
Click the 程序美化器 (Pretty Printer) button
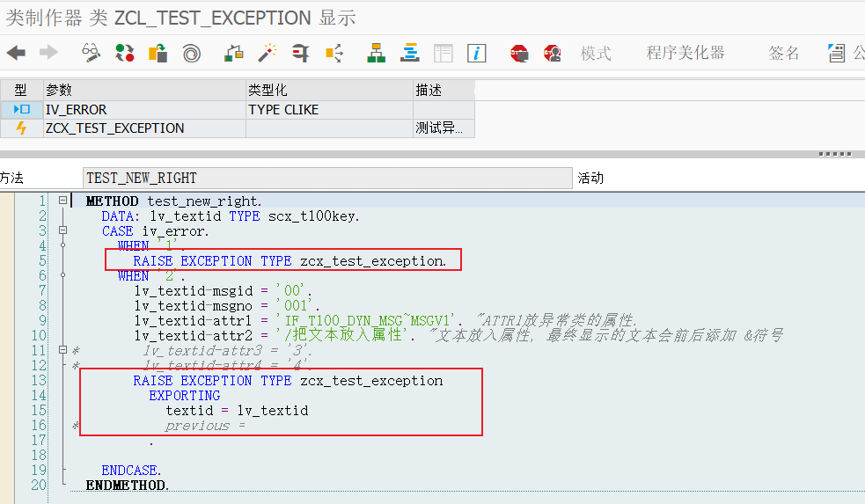click(685, 53)
